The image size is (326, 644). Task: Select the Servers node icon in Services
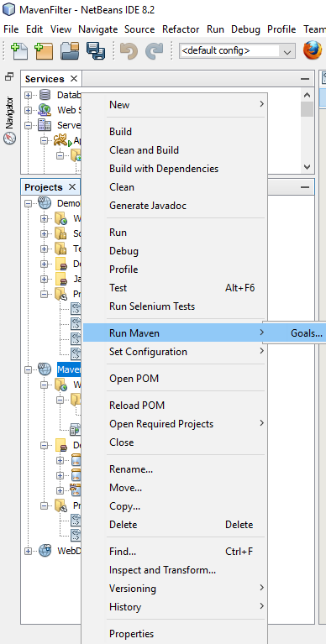pyautogui.click(x=45, y=125)
